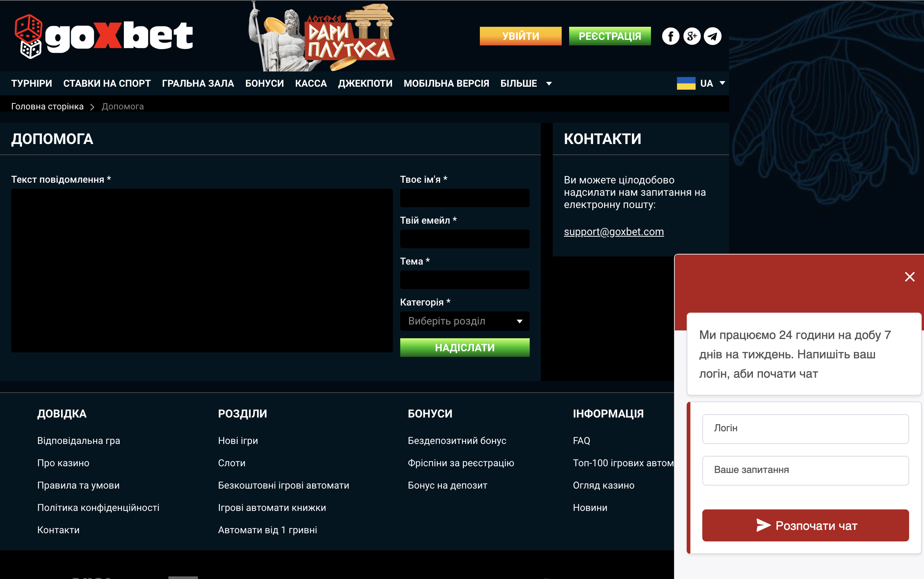
Task: Open Контакти footer link
Action: pyautogui.click(x=58, y=530)
